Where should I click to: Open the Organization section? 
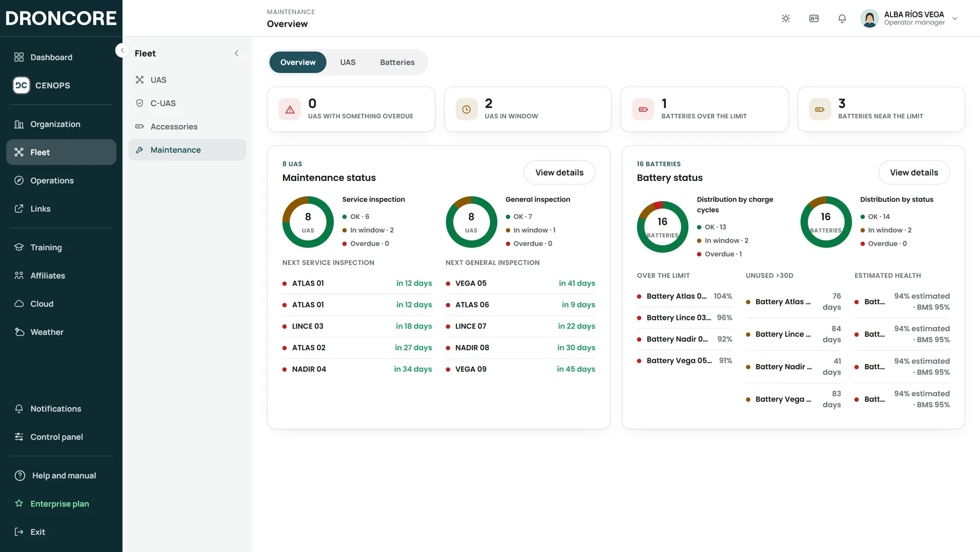tap(61, 124)
